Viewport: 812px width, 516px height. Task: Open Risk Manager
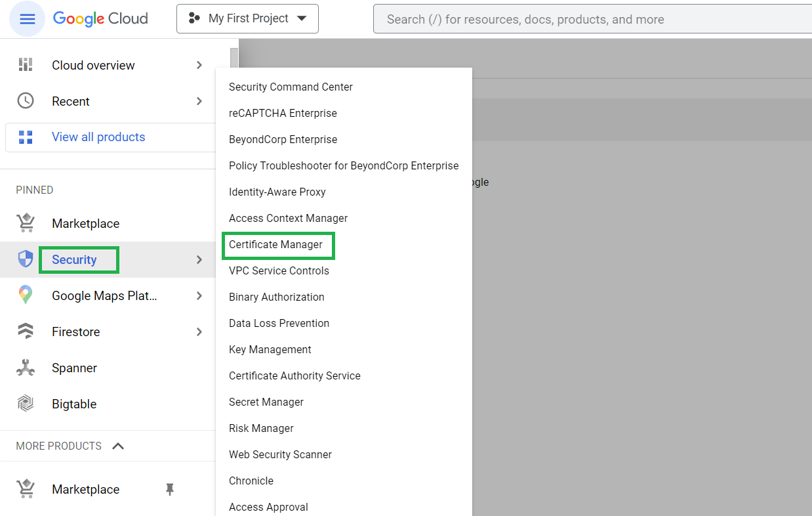[261, 428]
